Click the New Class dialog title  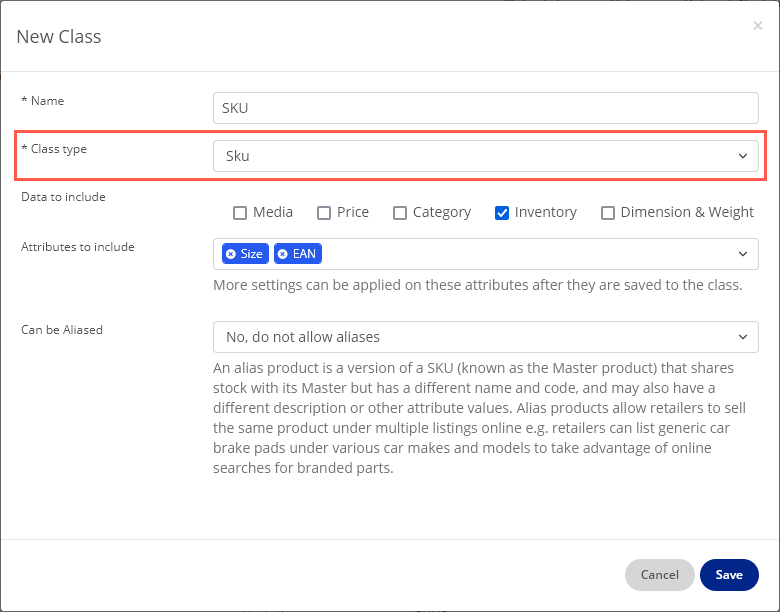pos(59,37)
